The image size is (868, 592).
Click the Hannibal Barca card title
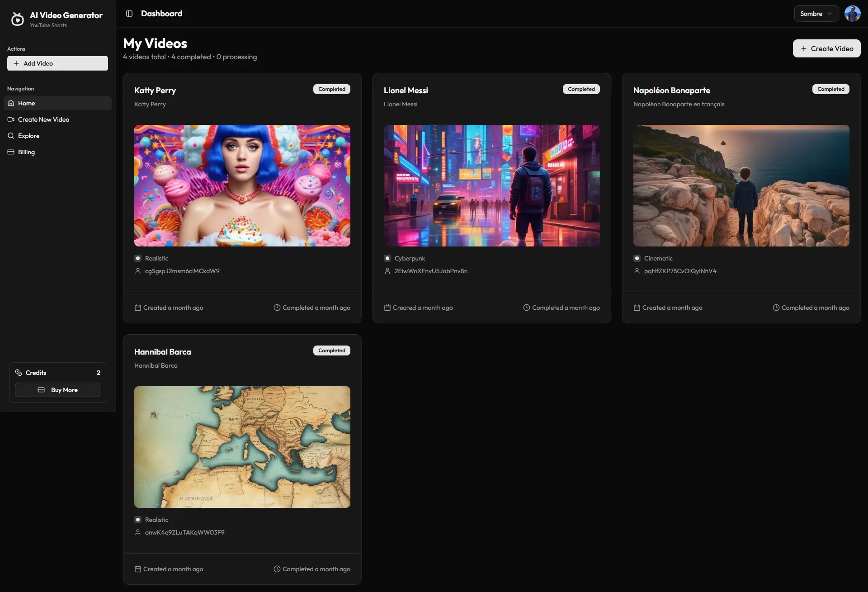coord(163,352)
